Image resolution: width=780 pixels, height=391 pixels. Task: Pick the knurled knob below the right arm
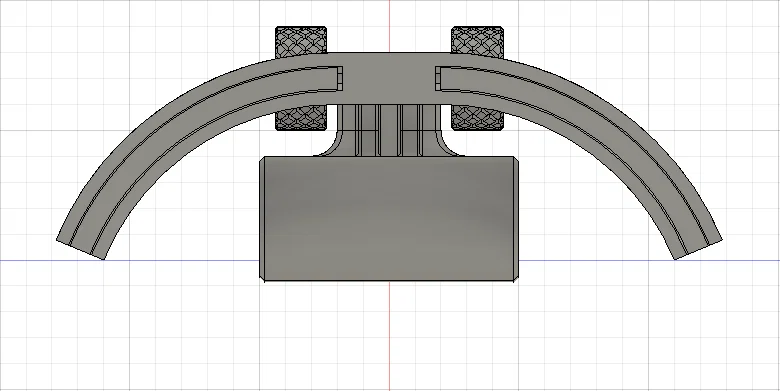tap(477, 117)
